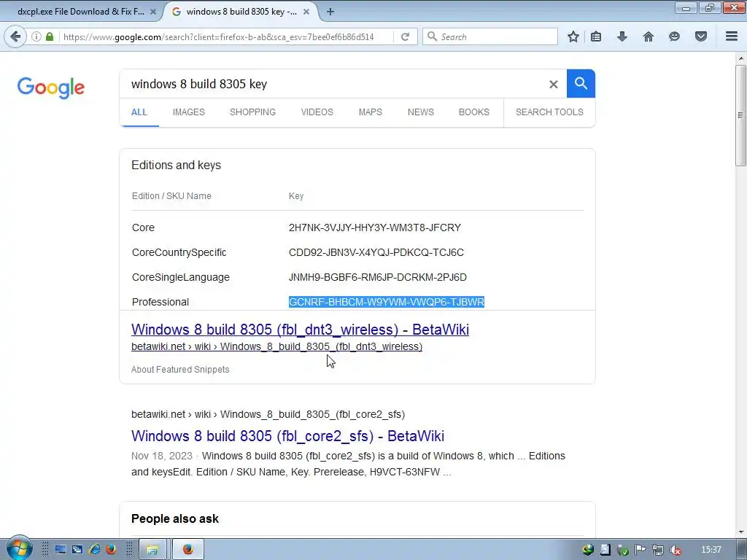Click the Google logo

[51, 87]
